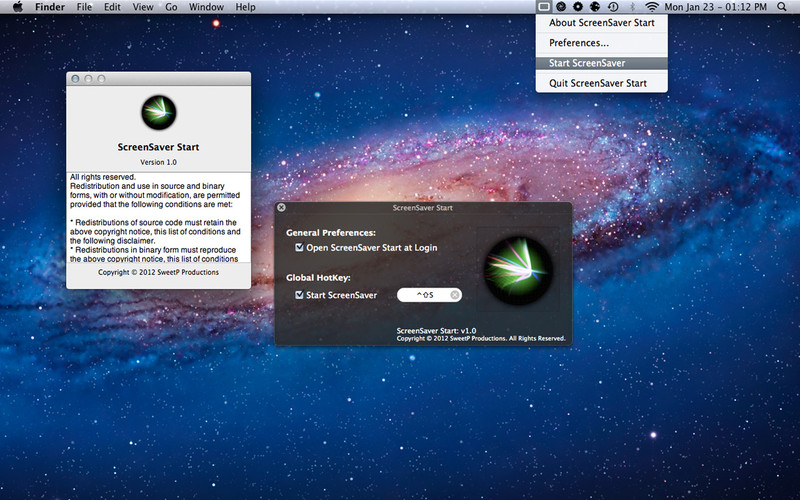Click the gear-shaped menu bar icon

click(x=578, y=7)
